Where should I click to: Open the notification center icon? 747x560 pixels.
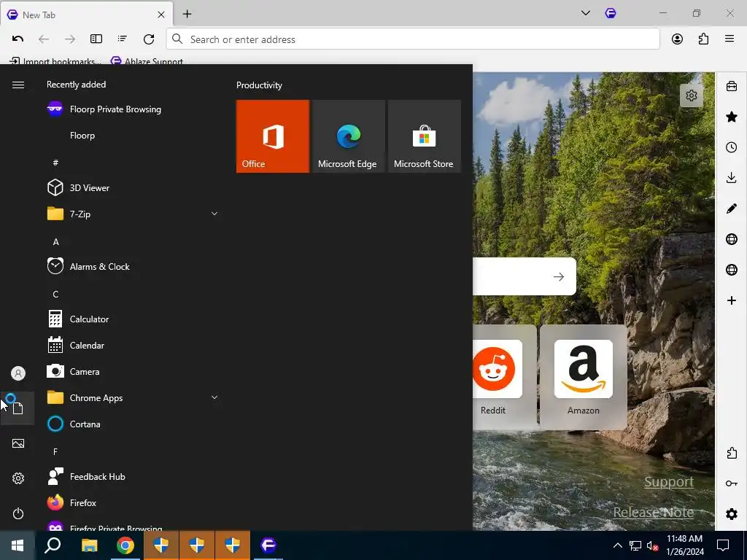click(723, 545)
